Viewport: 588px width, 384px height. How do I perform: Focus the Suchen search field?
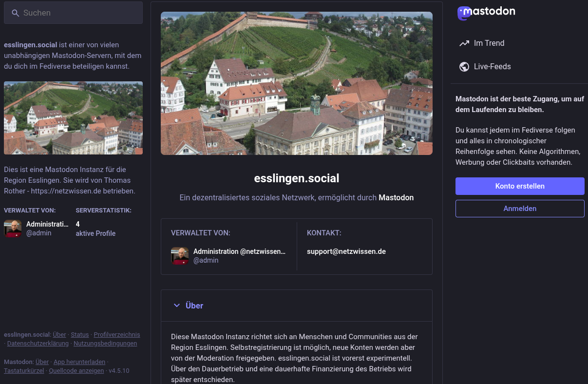coord(73,13)
